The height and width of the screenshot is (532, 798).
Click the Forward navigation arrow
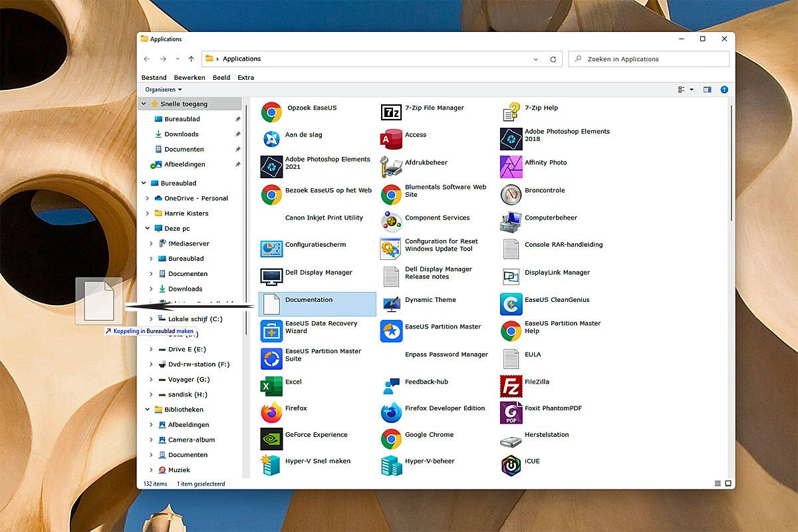pos(163,59)
